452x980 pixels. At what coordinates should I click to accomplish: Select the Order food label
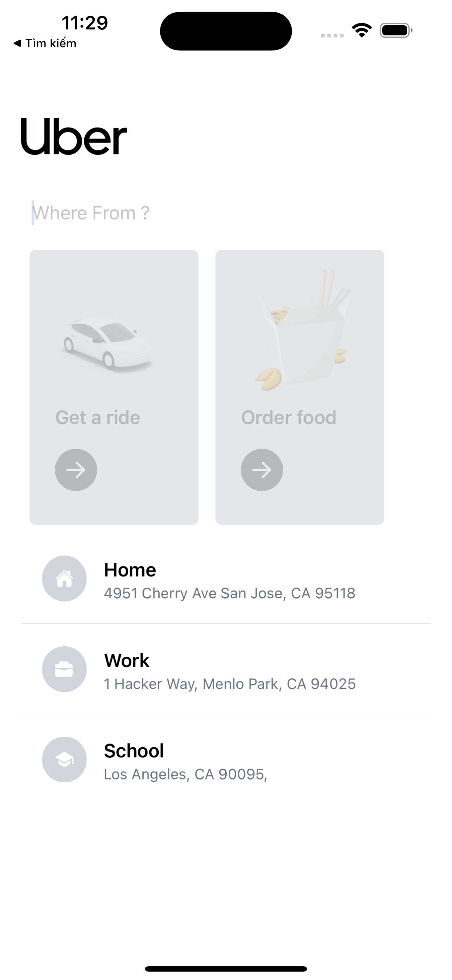(289, 417)
